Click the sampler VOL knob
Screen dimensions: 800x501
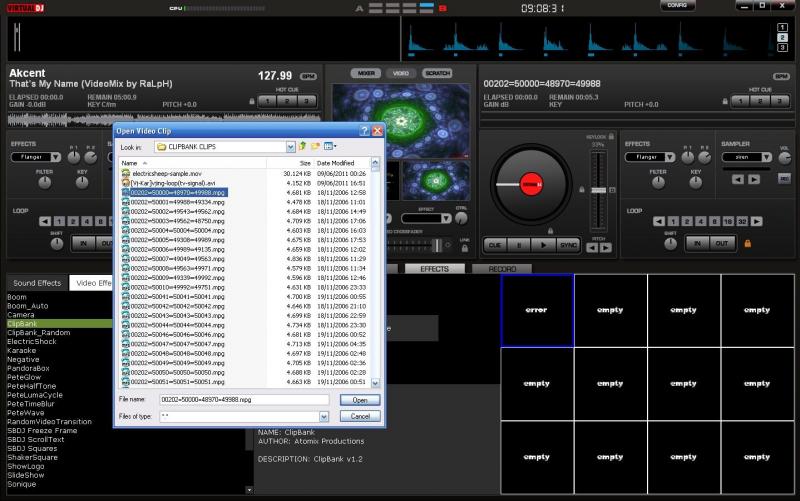[784, 159]
